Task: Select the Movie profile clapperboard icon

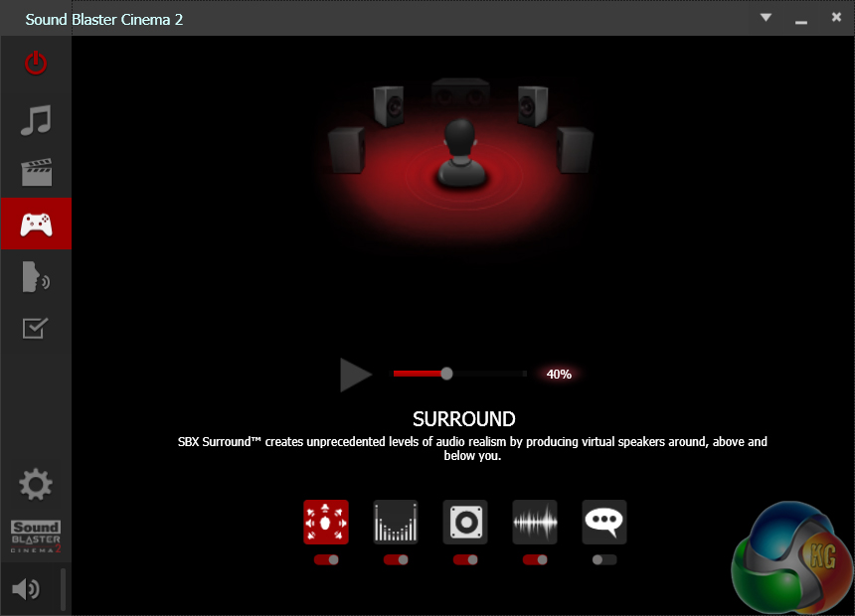Action: (36, 172)
